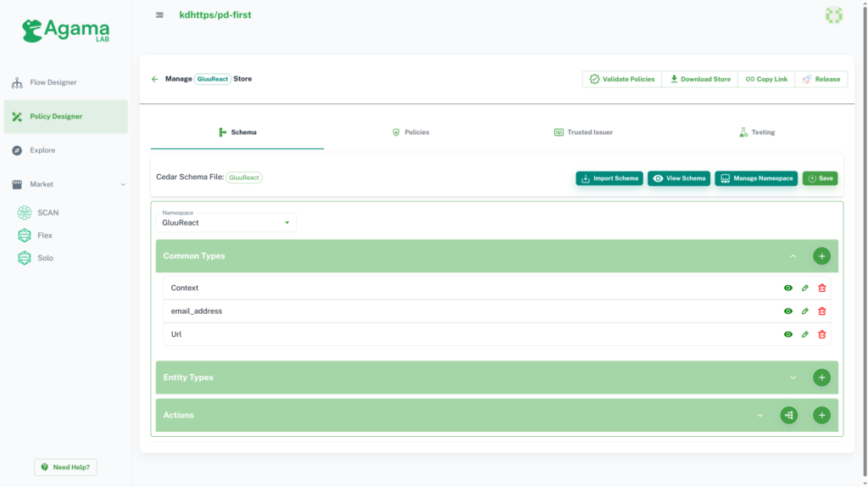Viewport: 868px width, 487px height.
Task: Expand the Entity Types section
Action: click(x=793, y=378)
